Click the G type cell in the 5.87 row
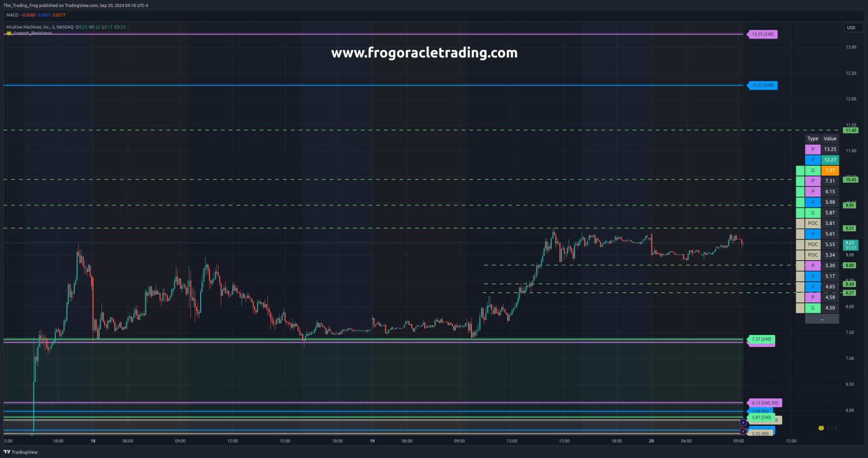 click(x=813, y=213)
